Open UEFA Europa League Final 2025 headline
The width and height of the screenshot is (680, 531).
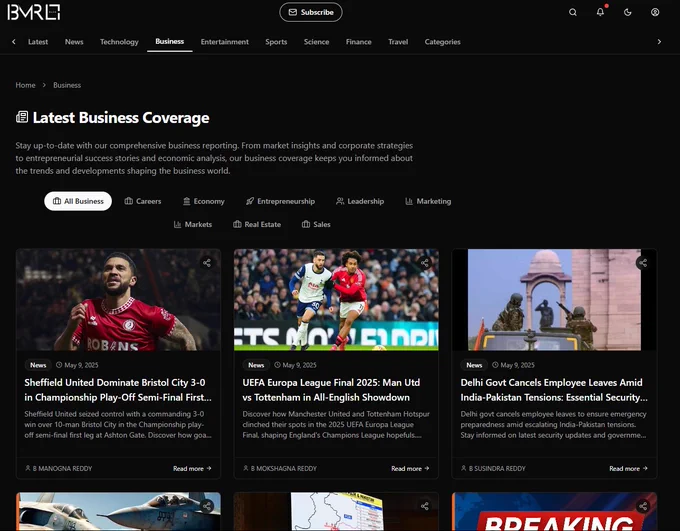[x=331, y=390]
